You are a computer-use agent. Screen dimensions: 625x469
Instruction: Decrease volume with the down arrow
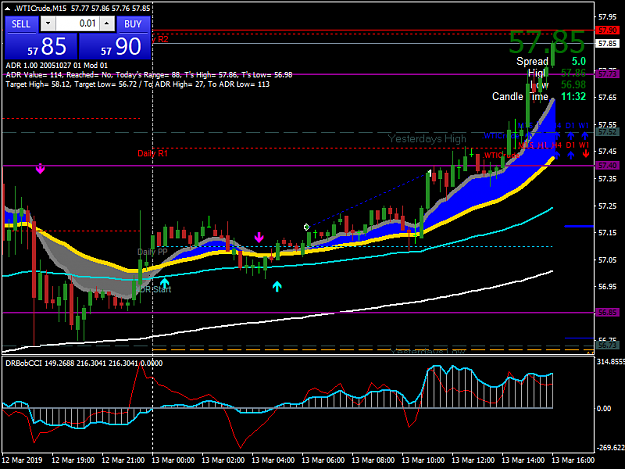(x=48, y=24)
